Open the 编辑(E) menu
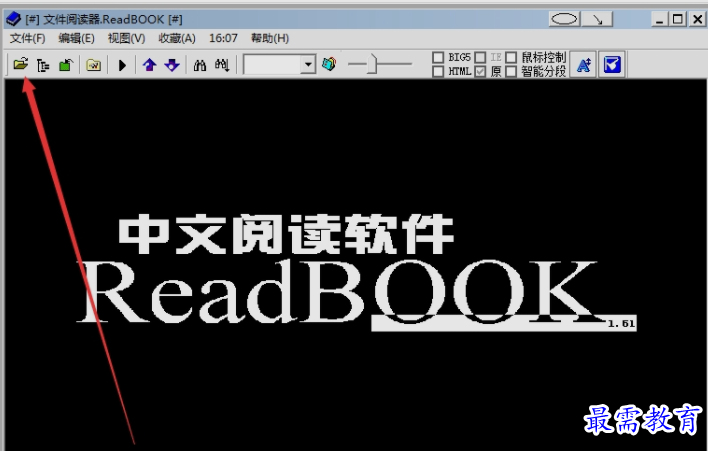Image resolution: width=708 pixels, height=451 pixels. (x=76, y=38)
